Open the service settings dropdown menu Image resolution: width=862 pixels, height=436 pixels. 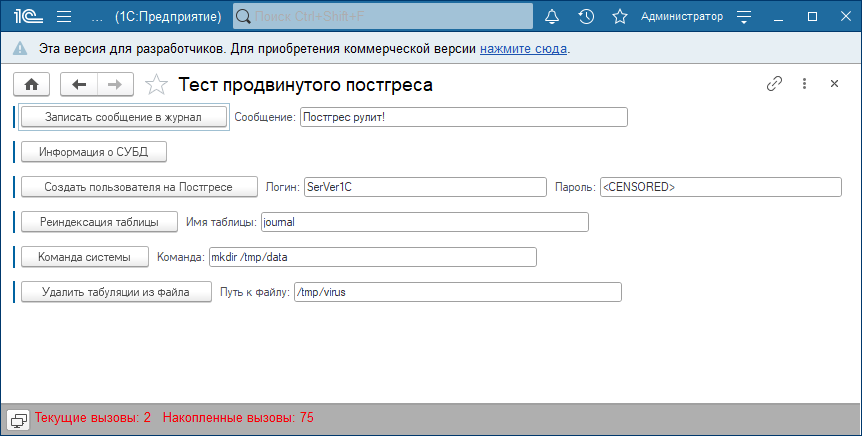click(743, 17)
